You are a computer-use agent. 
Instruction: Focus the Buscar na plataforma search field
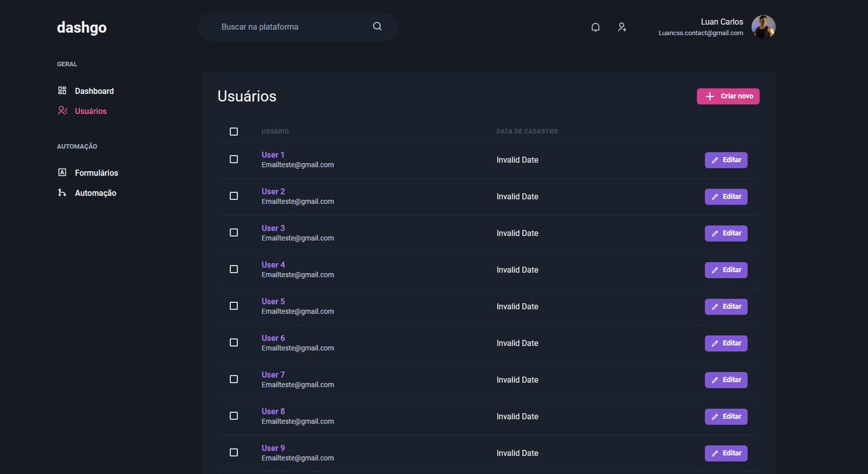(298, 27)
